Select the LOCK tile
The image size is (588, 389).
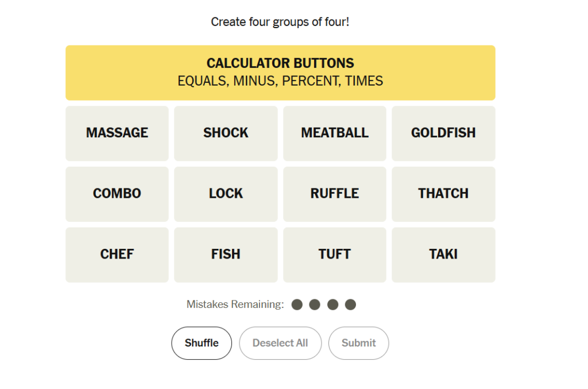[226, 194]
